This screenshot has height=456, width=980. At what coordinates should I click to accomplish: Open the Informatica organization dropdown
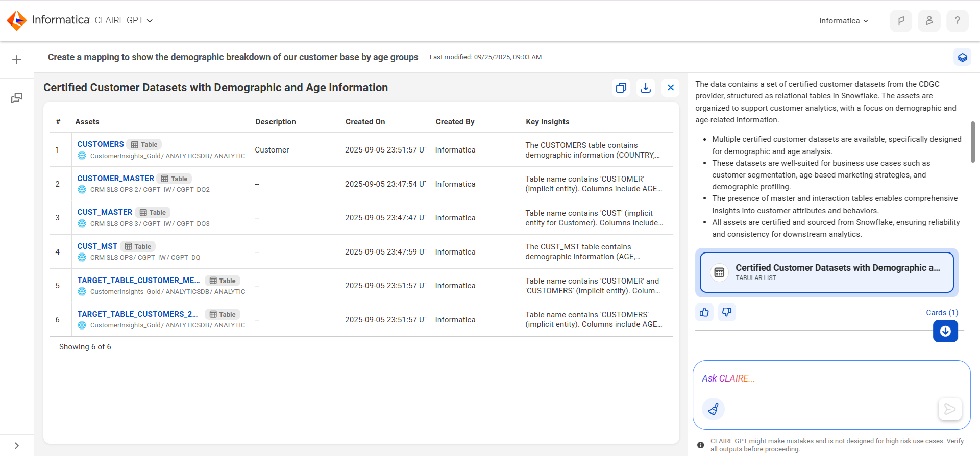pyautogui.click(x=844, y=21)
